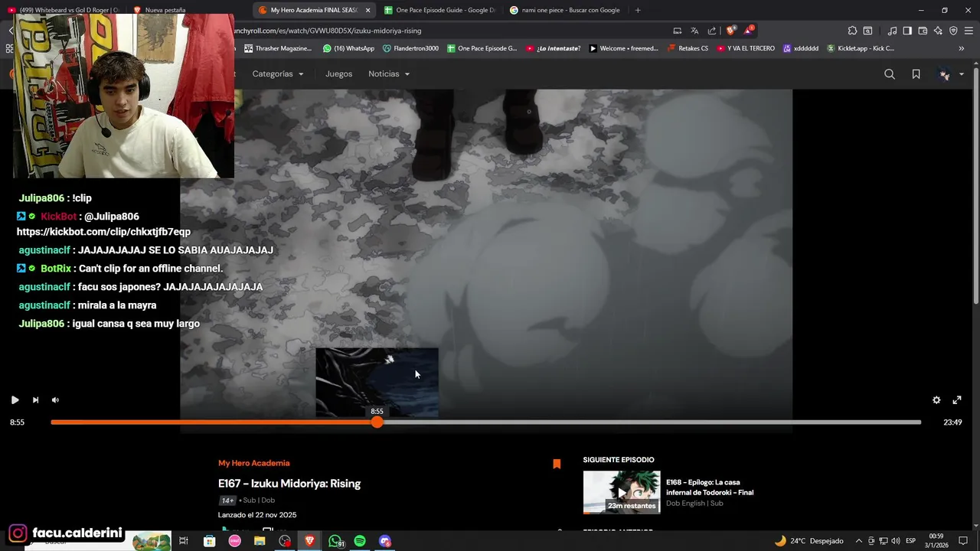Open Discord taskbar icon
Screen dimensions: 980x551
[x=385, y=541]
